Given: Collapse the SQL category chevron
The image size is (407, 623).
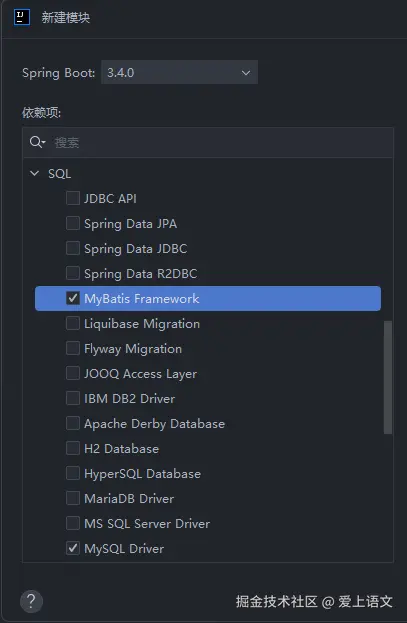Looking at the screenshot, I should click(35, 173).
